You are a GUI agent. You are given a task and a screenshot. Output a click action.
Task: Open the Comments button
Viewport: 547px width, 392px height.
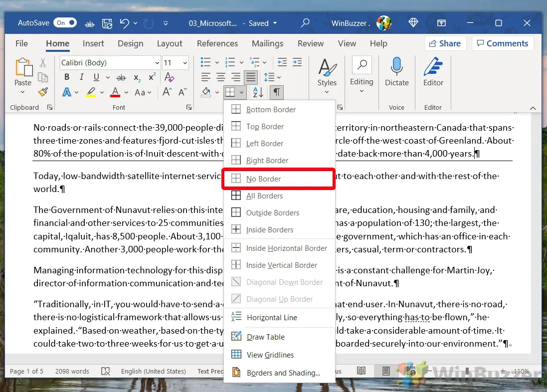[503, 43]
